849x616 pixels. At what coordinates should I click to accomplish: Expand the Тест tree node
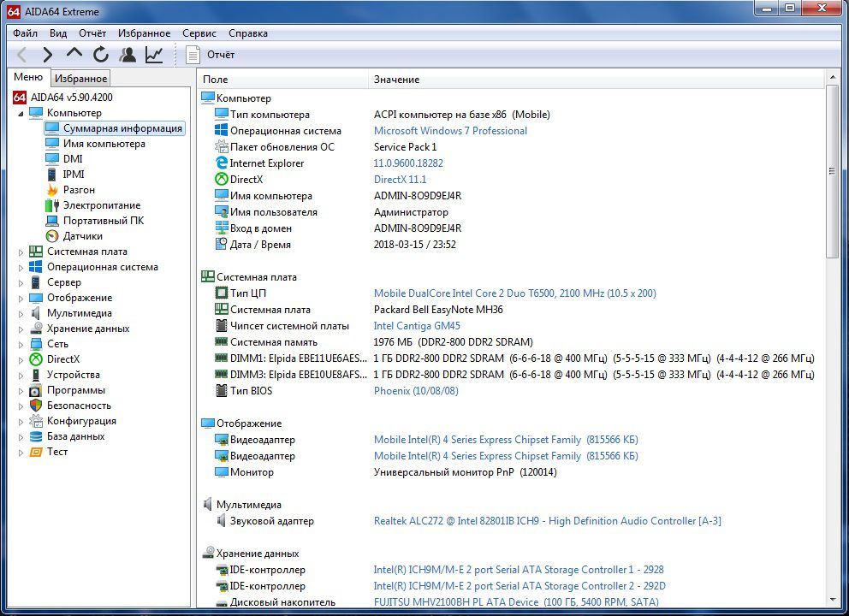click(21, 453)
